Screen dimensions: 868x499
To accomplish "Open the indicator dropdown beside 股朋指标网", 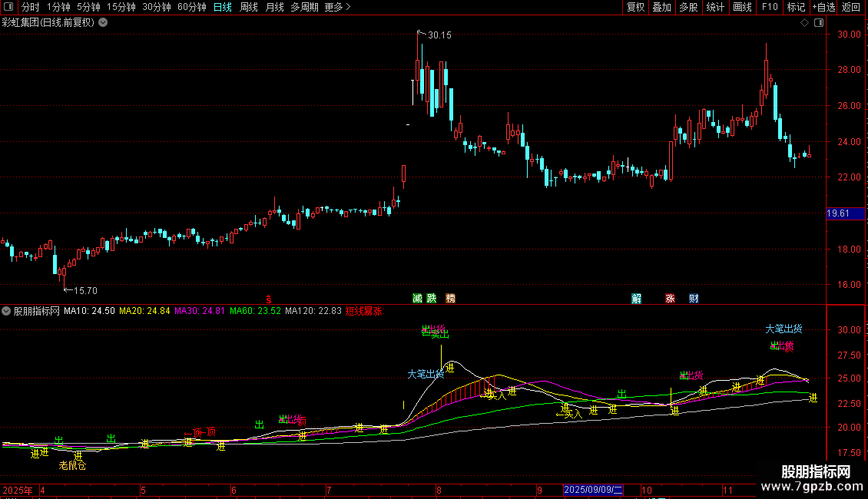I will point(6,311).
